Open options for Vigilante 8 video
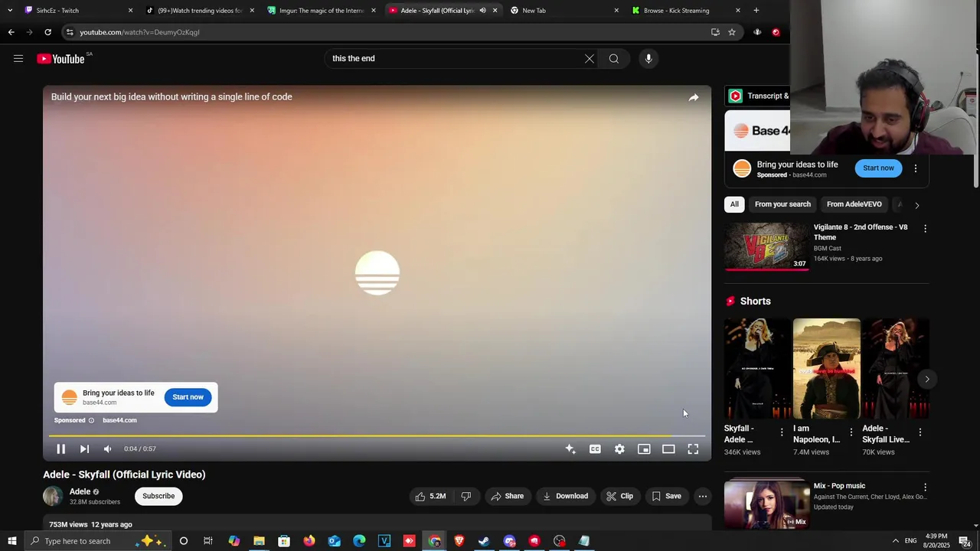 (925, 229)
